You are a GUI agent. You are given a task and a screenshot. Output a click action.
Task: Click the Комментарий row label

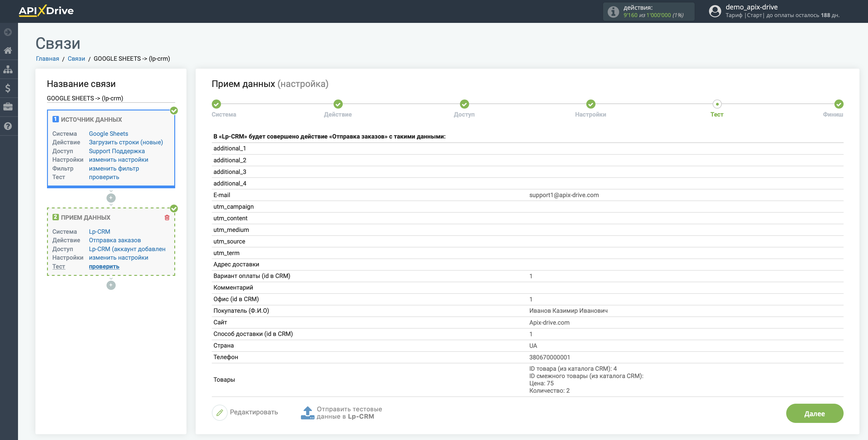pyautogui.click(x=233, y=288)
